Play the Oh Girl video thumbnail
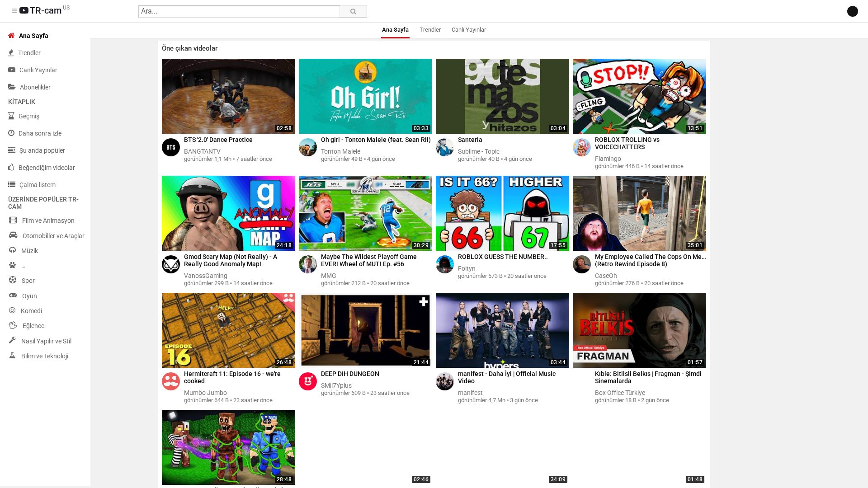The width and height of the screenshot is (868, 488). (x=365, y=96)
